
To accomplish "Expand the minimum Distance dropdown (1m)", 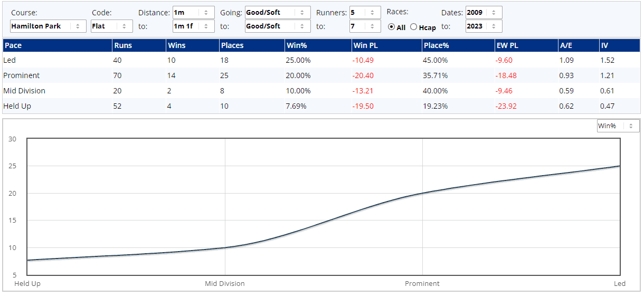I will (x=193, y=13).
